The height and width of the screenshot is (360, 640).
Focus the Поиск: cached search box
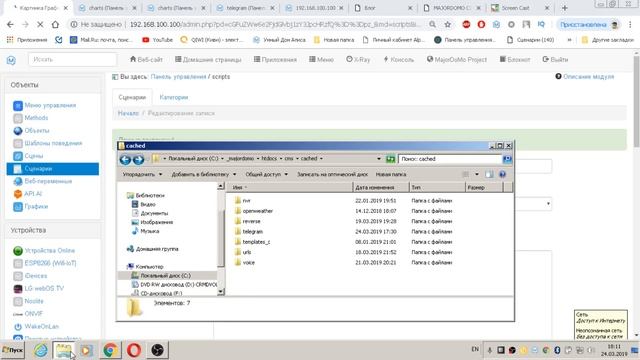pos(450,159)
